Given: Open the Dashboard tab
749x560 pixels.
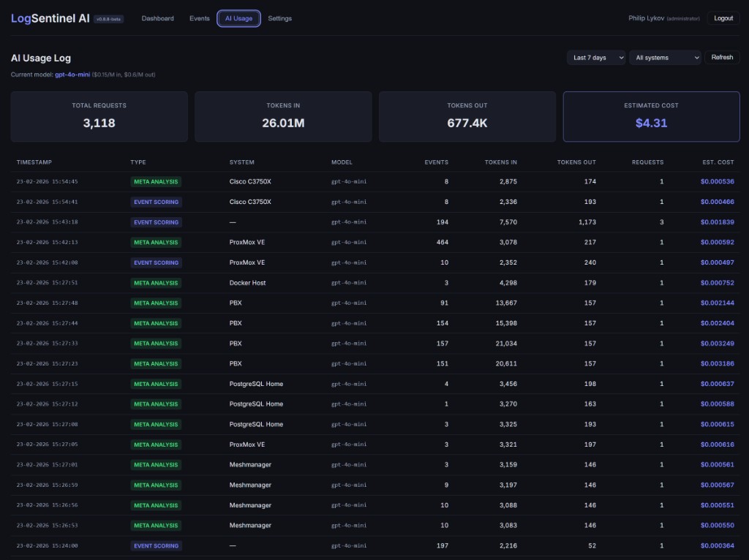Looking at the screenshot, I should pos(158,18).
